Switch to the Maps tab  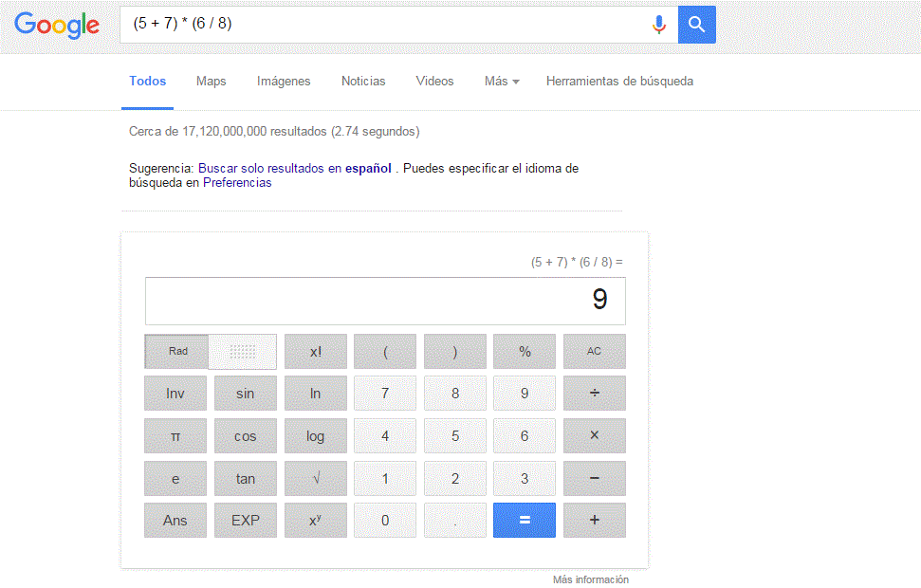(211, 81)
